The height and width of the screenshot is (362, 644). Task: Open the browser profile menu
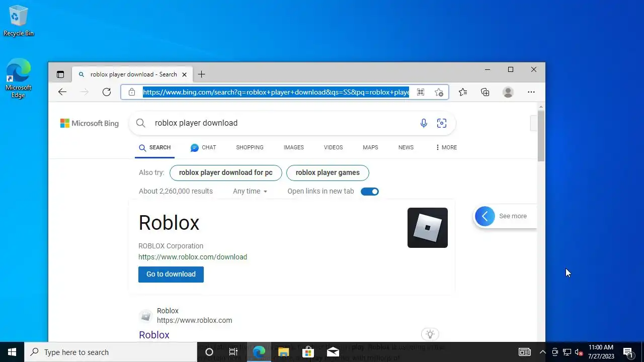(x=508, y=92)
